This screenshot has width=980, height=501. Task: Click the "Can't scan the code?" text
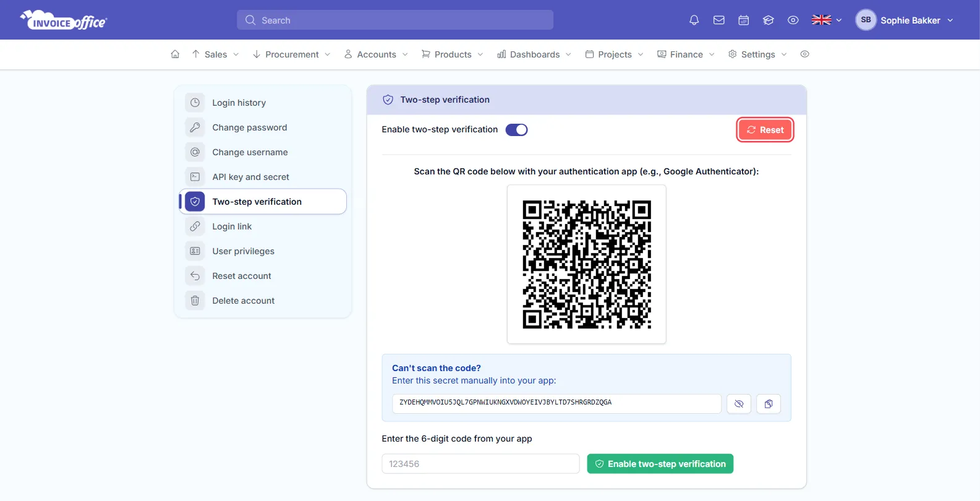tap(437, 368)
